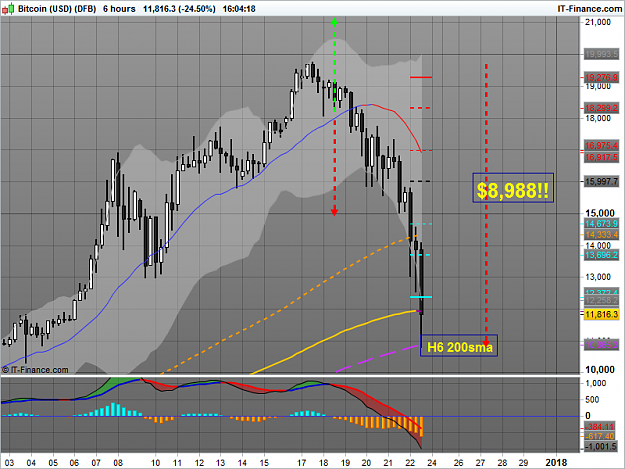This screenshot has width=625, height=469.
Task: Click the cyan 13,696.2 price tag
Action: click(x=601, y=255)
